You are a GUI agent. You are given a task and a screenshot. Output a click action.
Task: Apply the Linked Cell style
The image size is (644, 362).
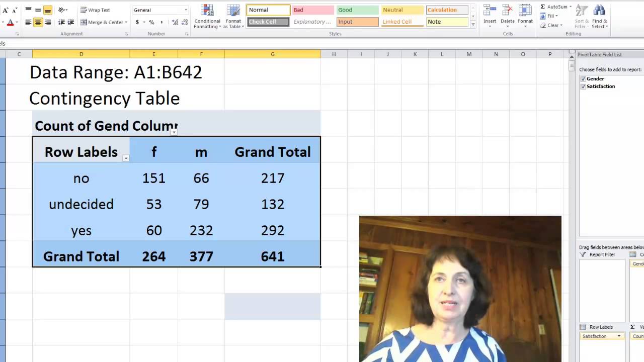[402, 22]
